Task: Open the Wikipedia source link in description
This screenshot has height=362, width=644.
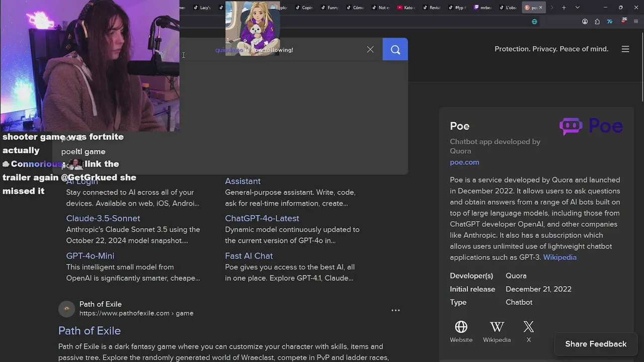Action: pyautogui.click(x=560, y=257)
